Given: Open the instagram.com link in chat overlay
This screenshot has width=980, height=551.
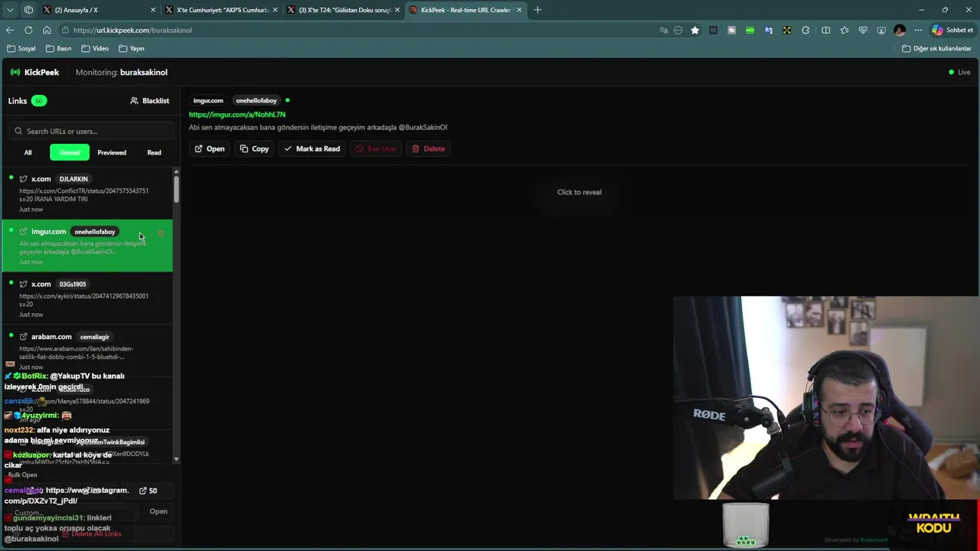Looking at the screenshot, I should coord(67,495).
